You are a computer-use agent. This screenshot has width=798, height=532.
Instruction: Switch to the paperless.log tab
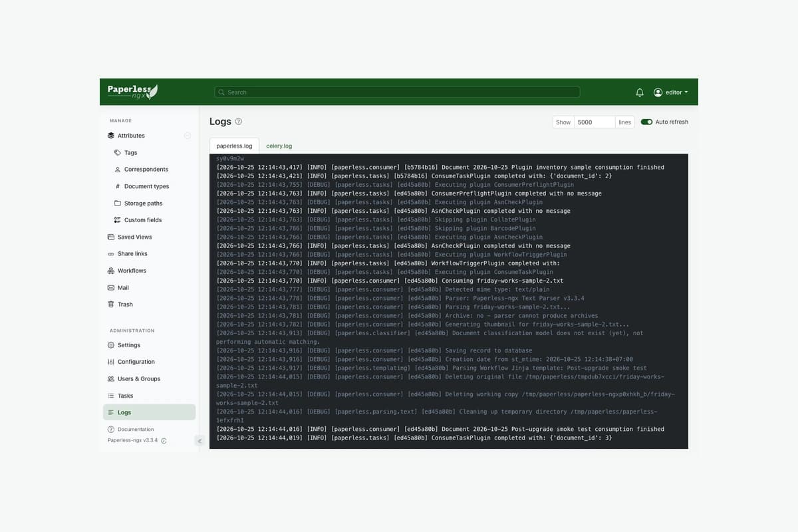(234, 146)
